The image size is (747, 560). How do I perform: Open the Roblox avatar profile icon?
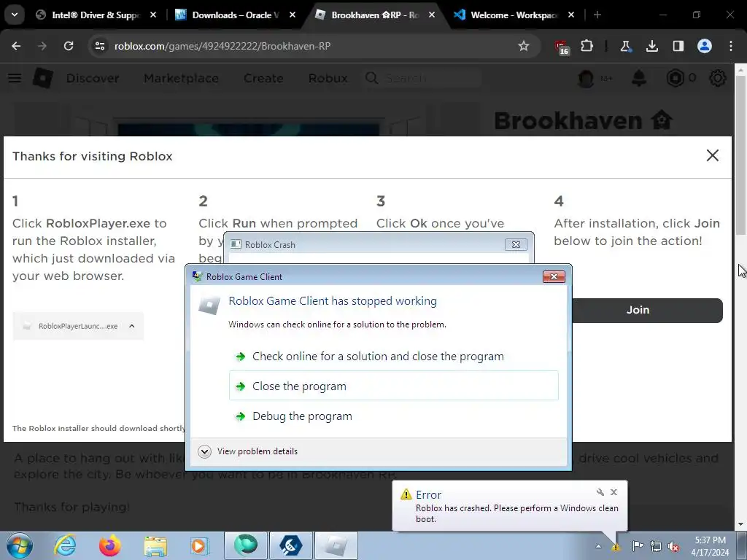coord(586,78)
